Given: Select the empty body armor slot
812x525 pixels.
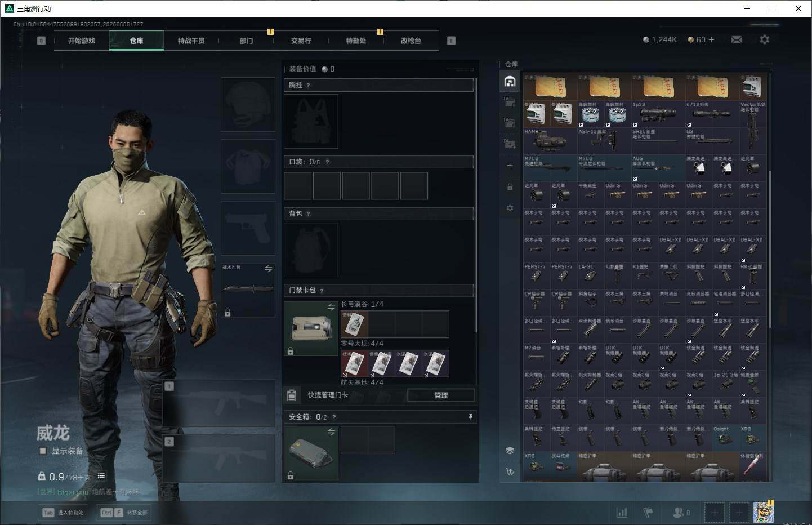Looking at the screenshot, I should (x=248, y=166).
